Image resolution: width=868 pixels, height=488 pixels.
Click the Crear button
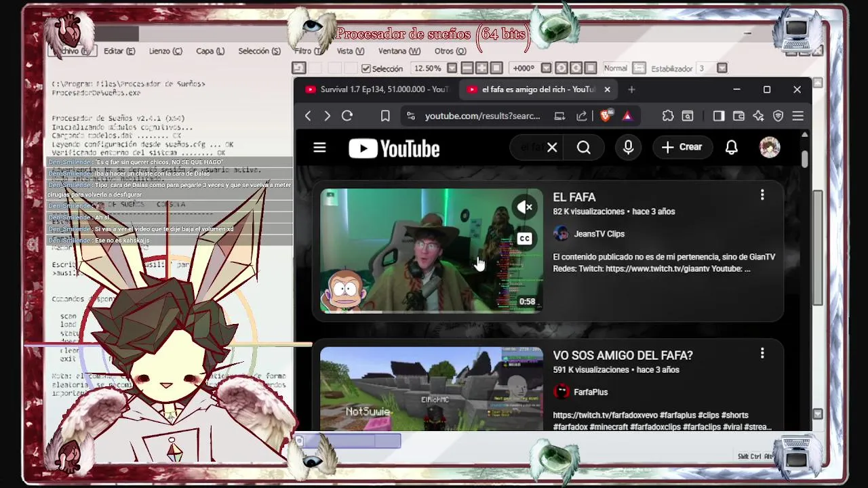point(682,147)
